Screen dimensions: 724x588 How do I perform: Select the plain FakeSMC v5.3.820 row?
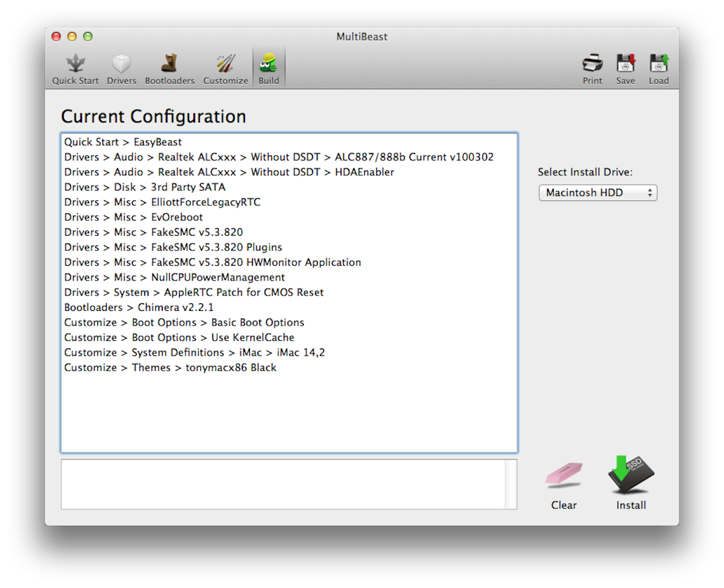point(289,232)
